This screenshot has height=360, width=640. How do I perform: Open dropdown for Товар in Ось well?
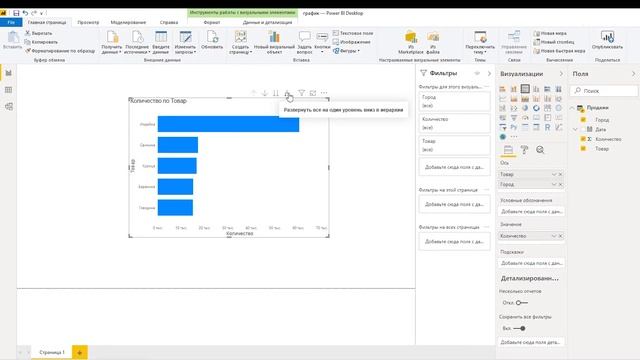point(554,174)
